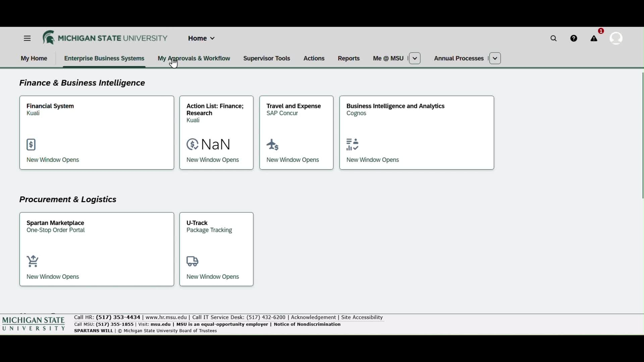Expand the Me @ MSU dropdown arrow
The width and height of the screenshot is (644, 362).
click(x=415, y=58)
